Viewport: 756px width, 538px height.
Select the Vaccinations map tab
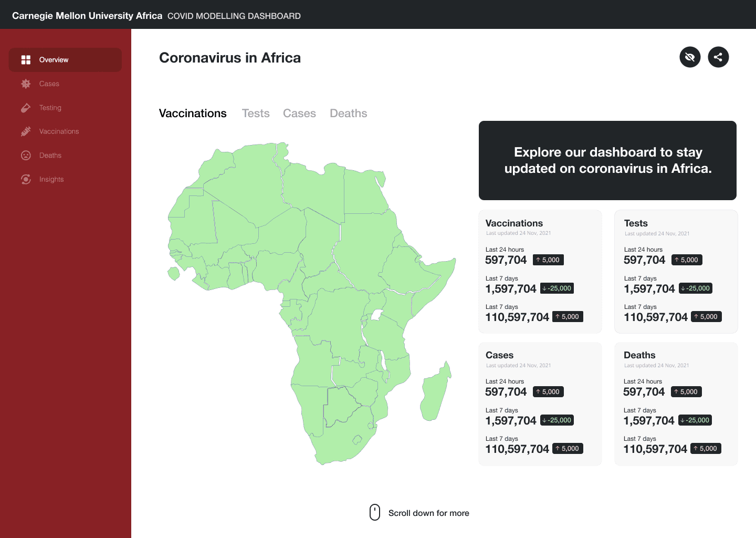click(x=193, y=113)
